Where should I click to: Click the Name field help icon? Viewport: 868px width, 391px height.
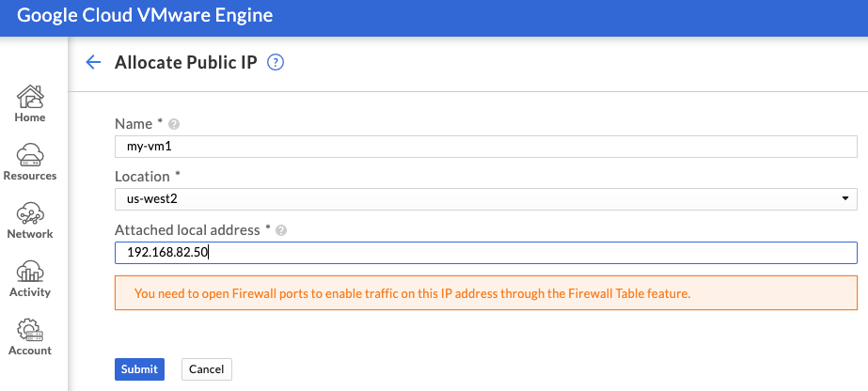[x=174, y=124]
